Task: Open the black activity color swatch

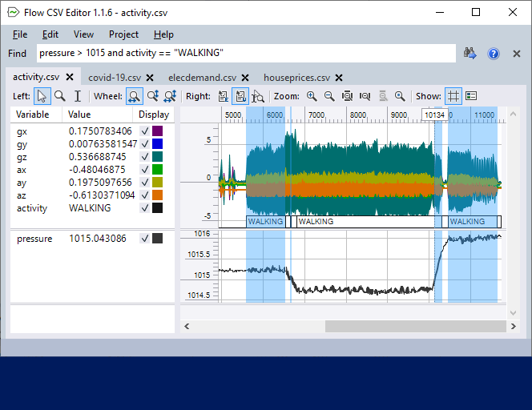Action: (x=157, y=208)
